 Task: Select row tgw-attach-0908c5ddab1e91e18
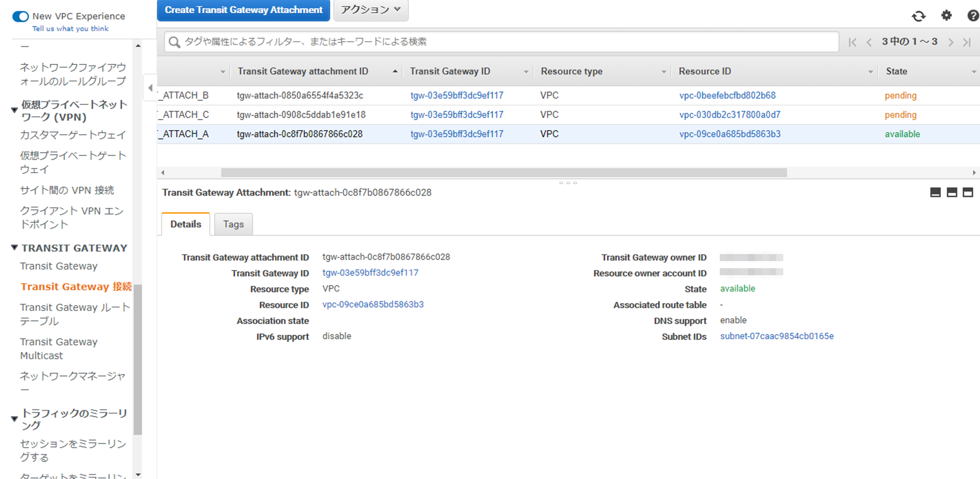[568, 115]
